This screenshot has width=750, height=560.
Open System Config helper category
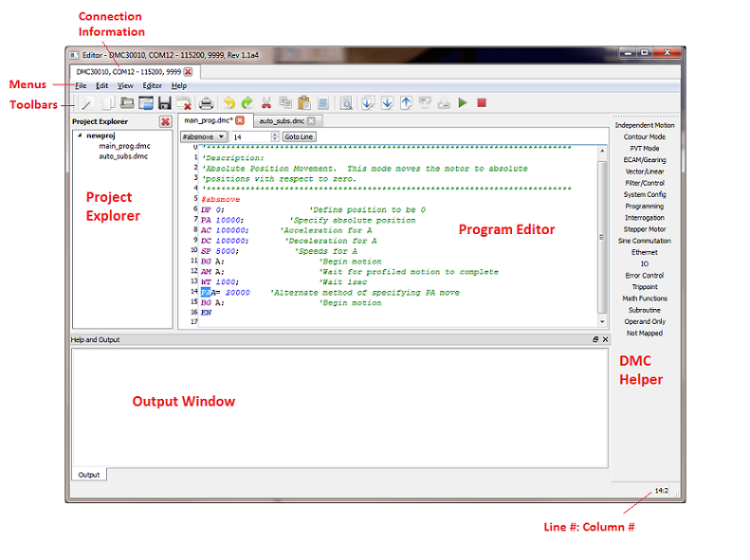click(x=645, y=194)
